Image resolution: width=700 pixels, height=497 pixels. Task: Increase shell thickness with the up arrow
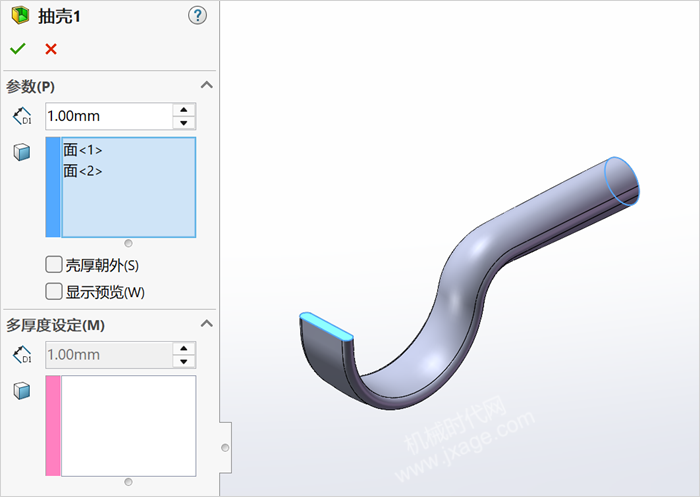[183, 109]
